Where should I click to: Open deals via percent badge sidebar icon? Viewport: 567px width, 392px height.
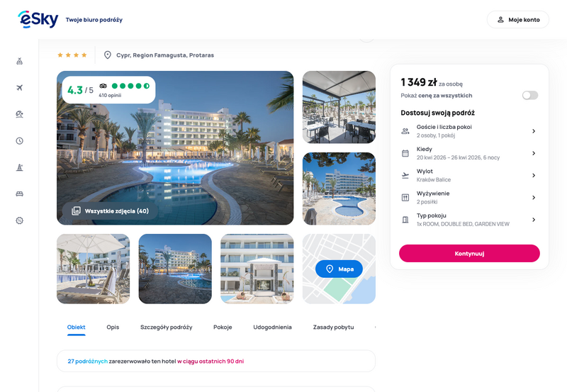(x=20, y=220)
